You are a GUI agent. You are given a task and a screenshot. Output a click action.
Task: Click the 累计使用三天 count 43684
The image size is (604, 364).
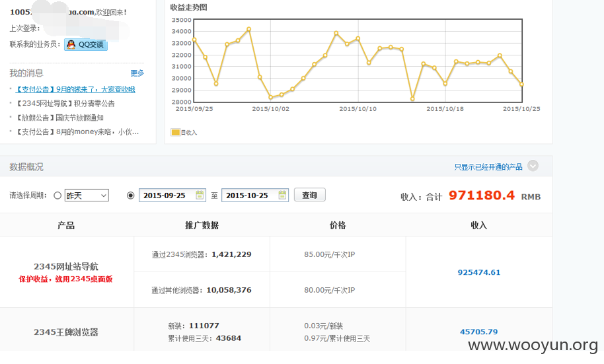pyautogui.click(x=229, y=338)
